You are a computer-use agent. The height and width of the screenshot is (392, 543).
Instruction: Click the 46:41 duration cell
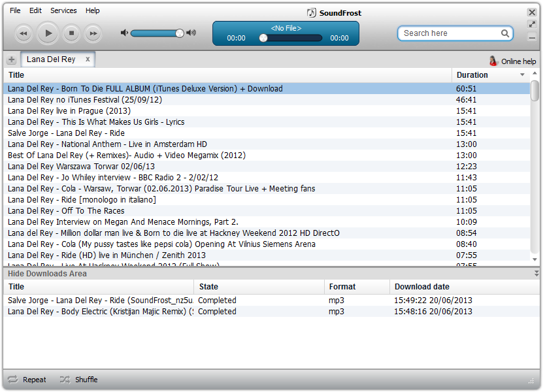point(466,100)
